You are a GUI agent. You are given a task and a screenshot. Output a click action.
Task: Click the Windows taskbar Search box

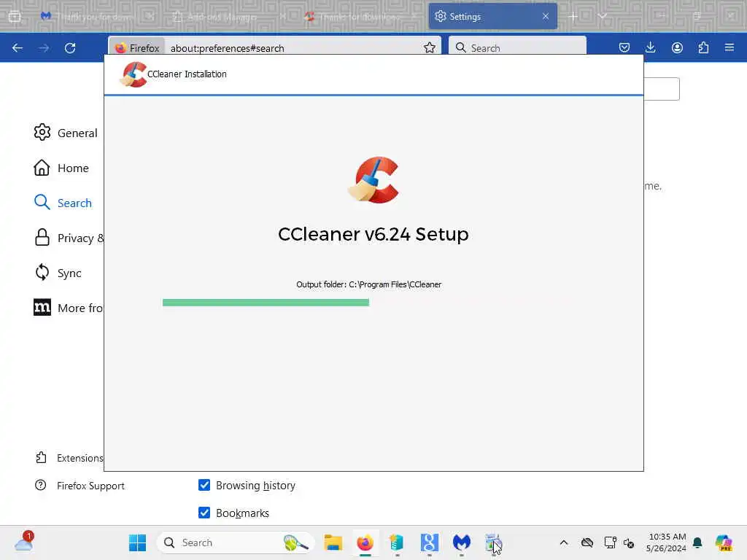pyautogui.click(x=236, y=542)
